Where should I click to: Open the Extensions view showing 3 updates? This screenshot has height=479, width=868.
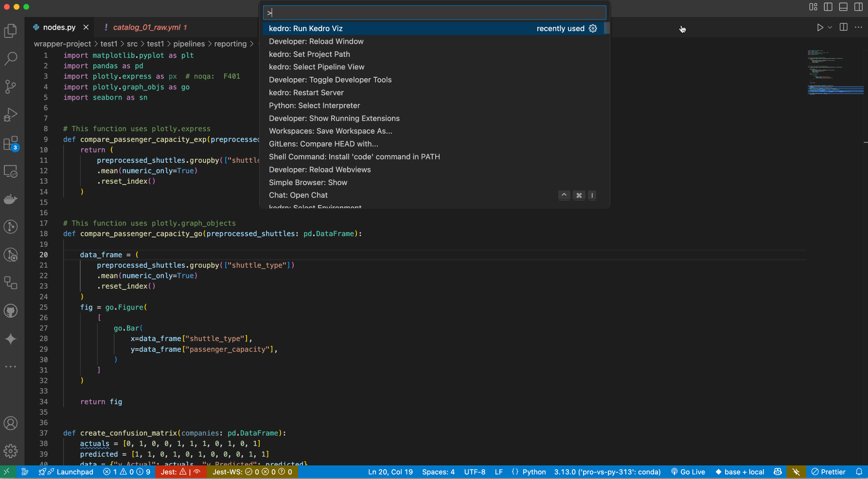(11, 143)
